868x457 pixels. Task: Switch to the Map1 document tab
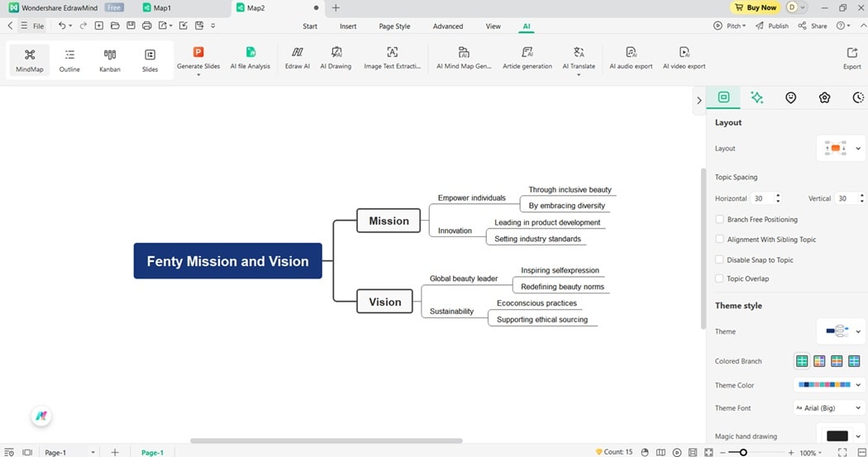tap(157, 7)
